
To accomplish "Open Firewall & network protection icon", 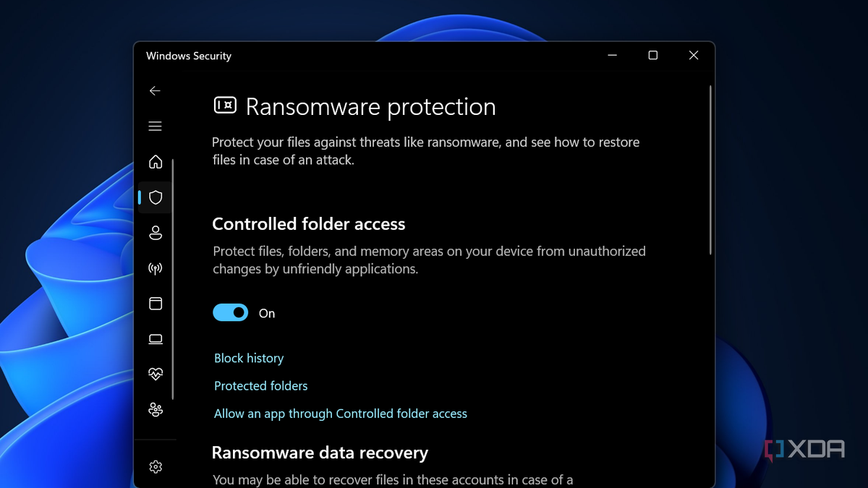I will pos(155,267).
